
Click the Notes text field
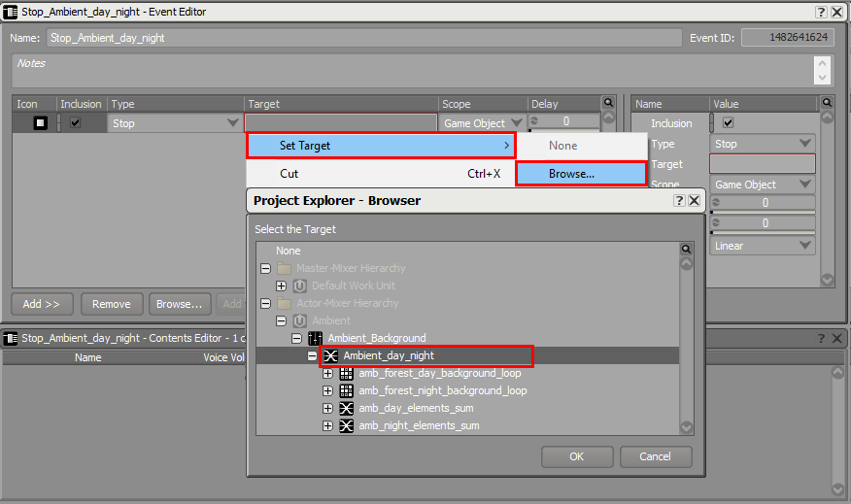pyautogui.click(x=408, y=70)
